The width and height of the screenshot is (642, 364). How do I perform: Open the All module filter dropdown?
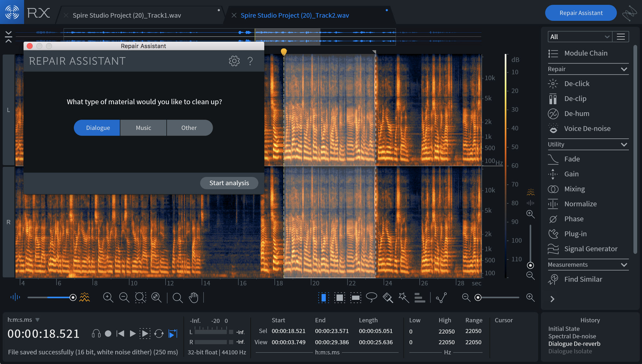[579, 37]
